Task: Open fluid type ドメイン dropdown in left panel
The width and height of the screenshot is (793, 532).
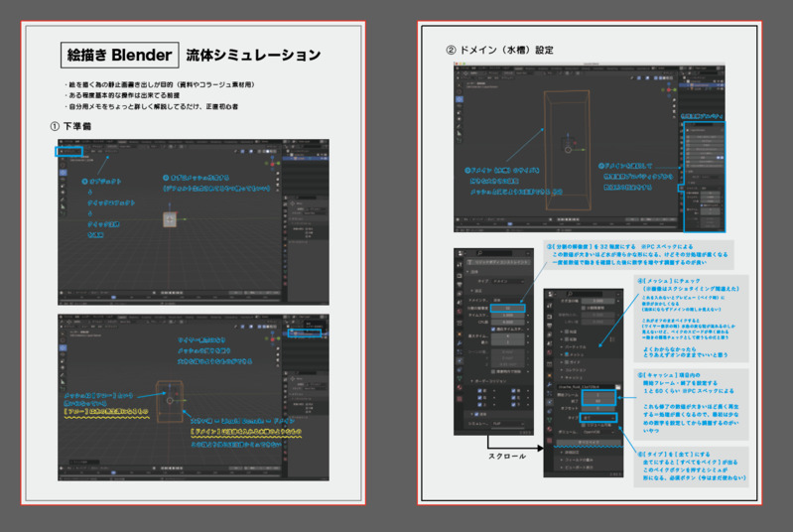Action: [x=508, y=282]
